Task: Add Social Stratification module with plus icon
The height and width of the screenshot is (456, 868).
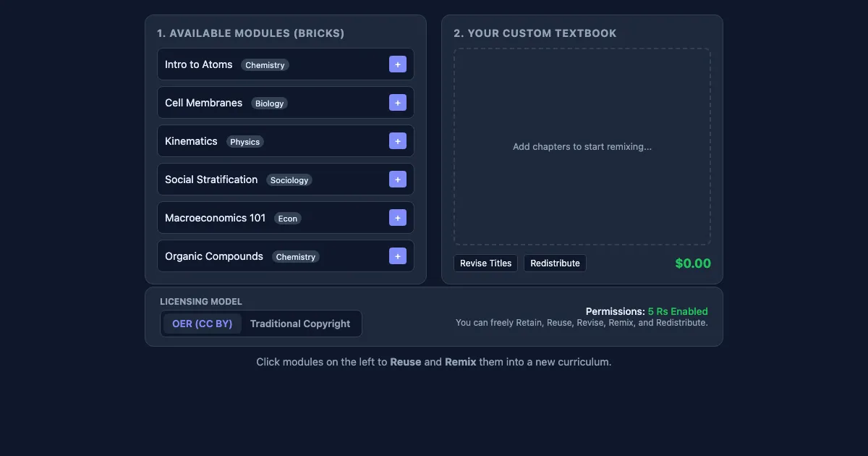Action: [x=398, y=180]
